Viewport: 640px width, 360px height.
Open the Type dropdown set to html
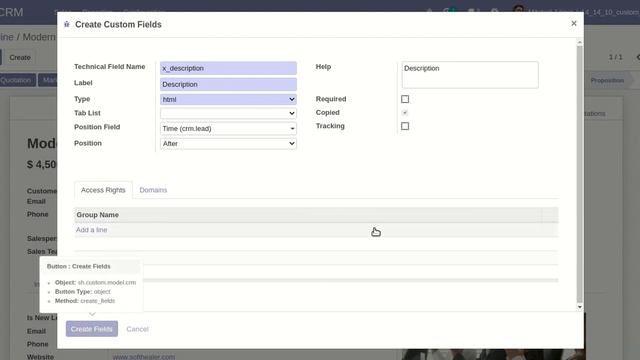228,99
